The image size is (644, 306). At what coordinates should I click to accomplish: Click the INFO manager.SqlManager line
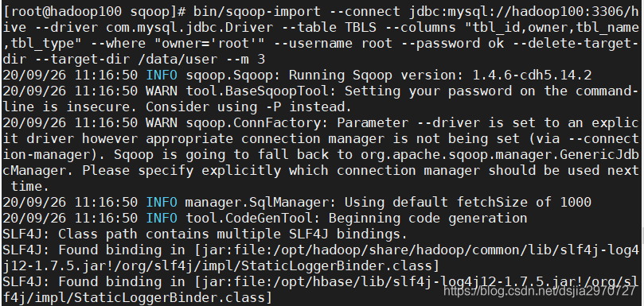coord(297,202)
